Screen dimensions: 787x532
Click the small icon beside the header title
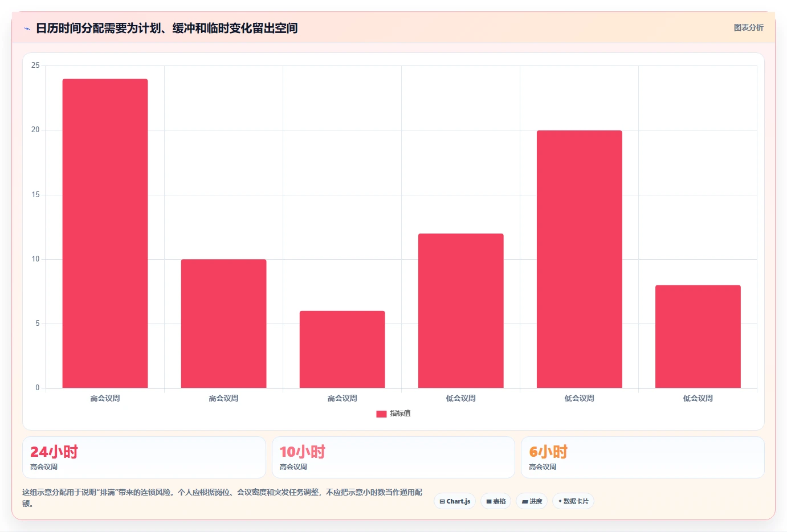(x=27, y=28)
